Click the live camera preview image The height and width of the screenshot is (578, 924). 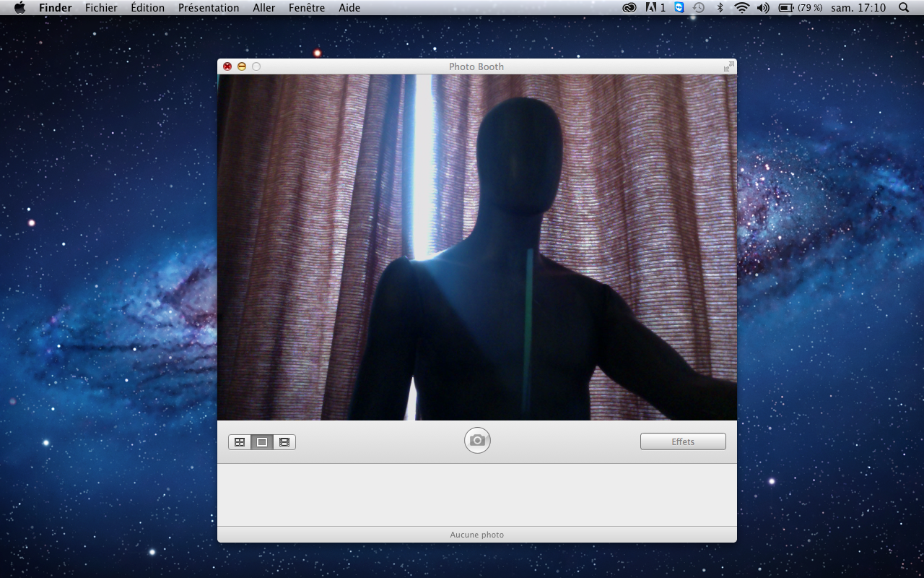click(477, 247)
